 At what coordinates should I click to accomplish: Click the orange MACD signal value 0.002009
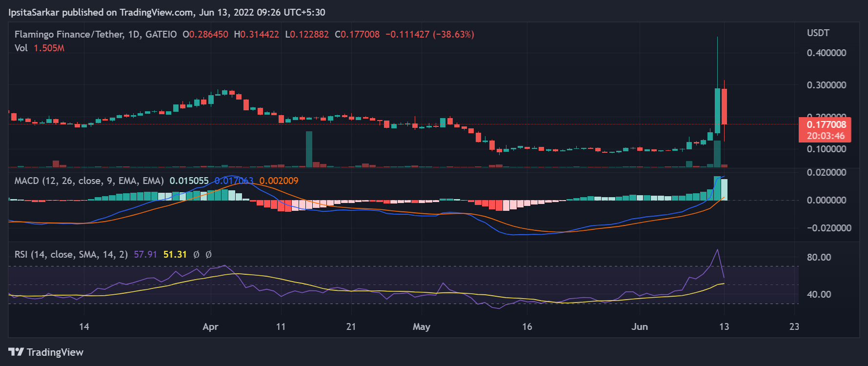(279, 181)
